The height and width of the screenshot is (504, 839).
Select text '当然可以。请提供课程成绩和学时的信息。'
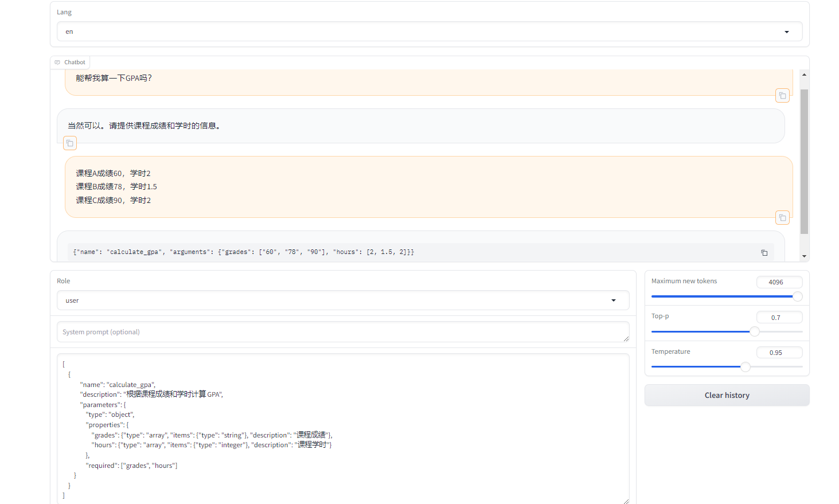click(x=145, y=126)
